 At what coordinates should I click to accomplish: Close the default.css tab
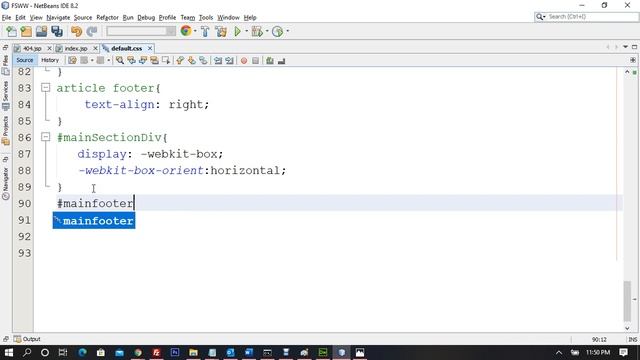[x=150, y=48]
